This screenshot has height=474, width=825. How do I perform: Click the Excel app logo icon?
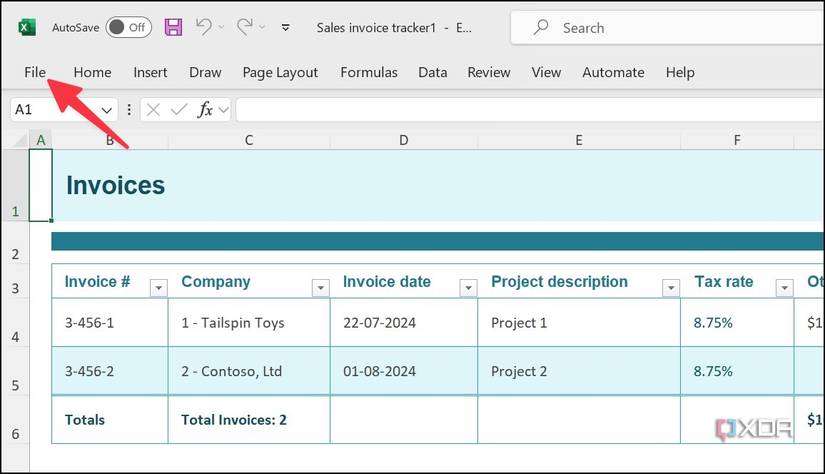pyautogui.click(x=27, y=28)
